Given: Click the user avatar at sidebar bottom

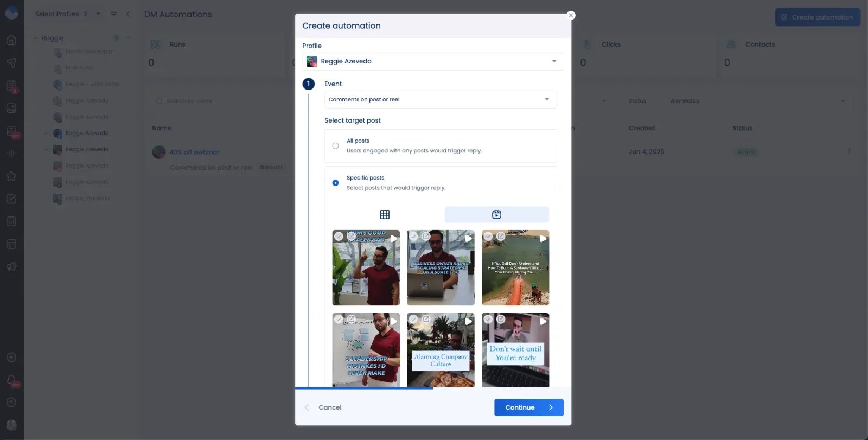Looking at the screenshot, I should [x=11, y=425].
